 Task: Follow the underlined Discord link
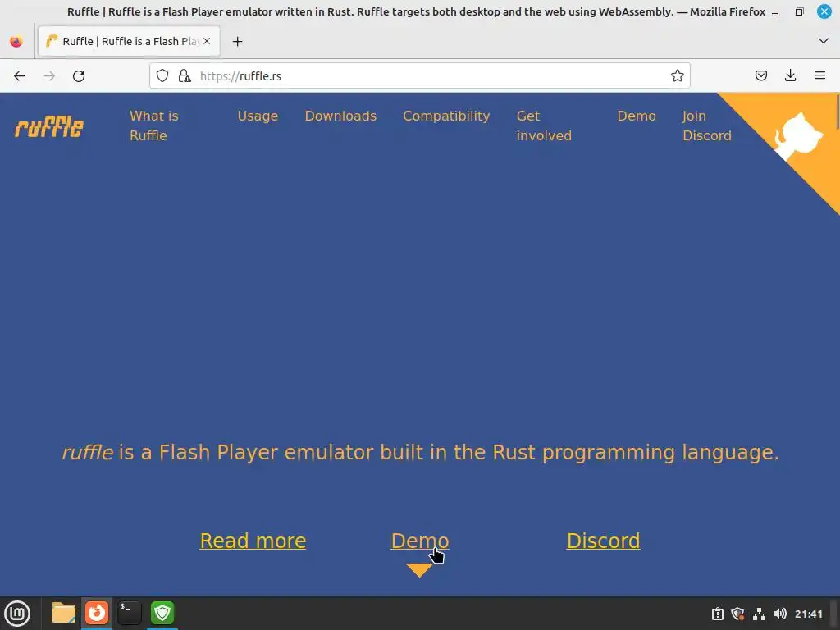click(x=603, y=541)
